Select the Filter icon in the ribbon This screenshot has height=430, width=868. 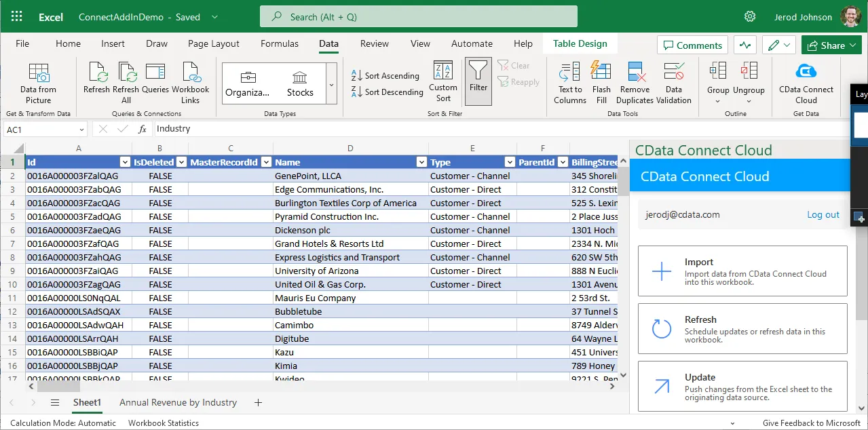[478, 81]
